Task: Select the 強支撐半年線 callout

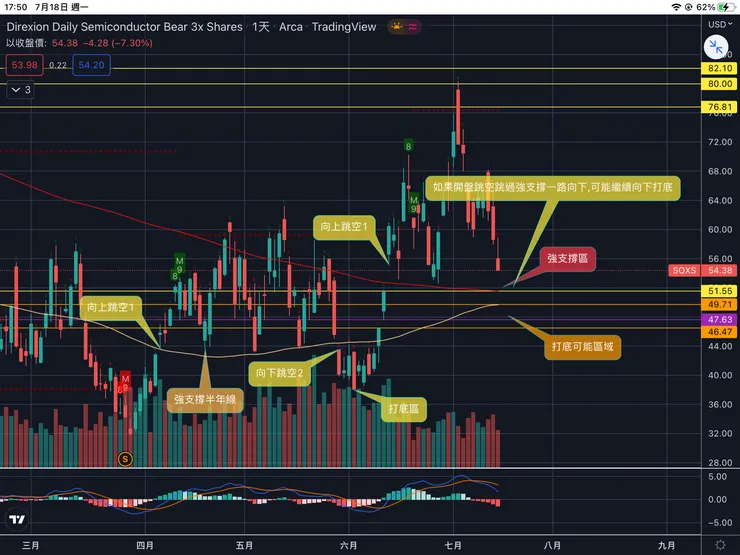Action: [205, 400]
